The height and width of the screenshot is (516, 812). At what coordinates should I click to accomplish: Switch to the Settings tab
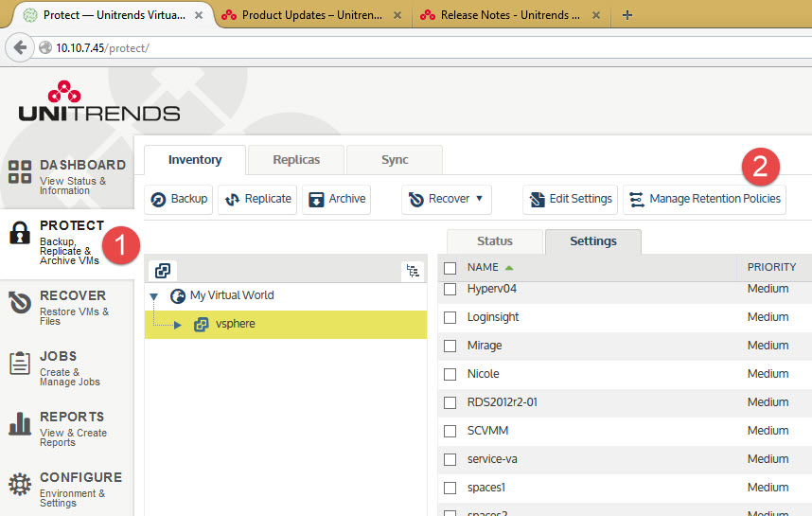point(593,241)
